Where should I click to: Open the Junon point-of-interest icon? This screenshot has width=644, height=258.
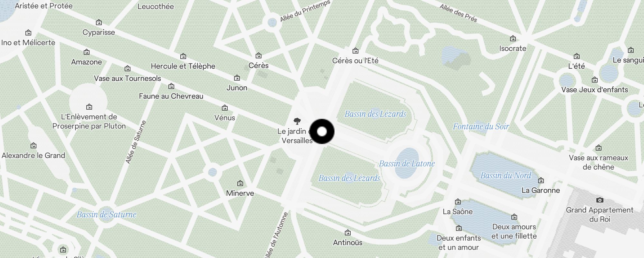pyautogui.click(x=237, y=78)
